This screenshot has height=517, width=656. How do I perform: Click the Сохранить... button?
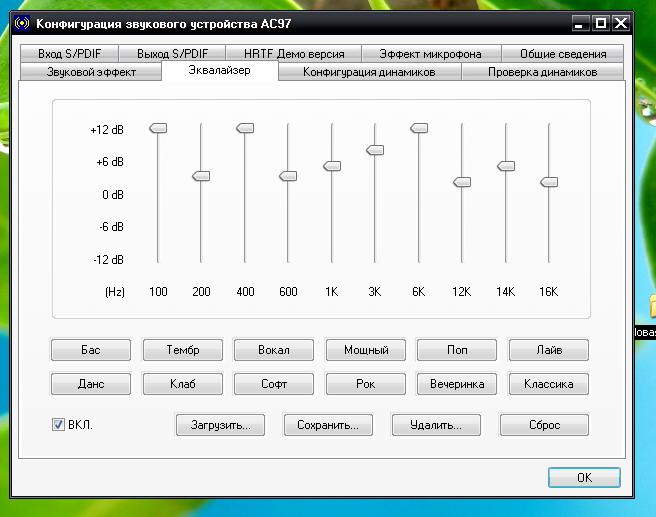(x=328, y=425)
